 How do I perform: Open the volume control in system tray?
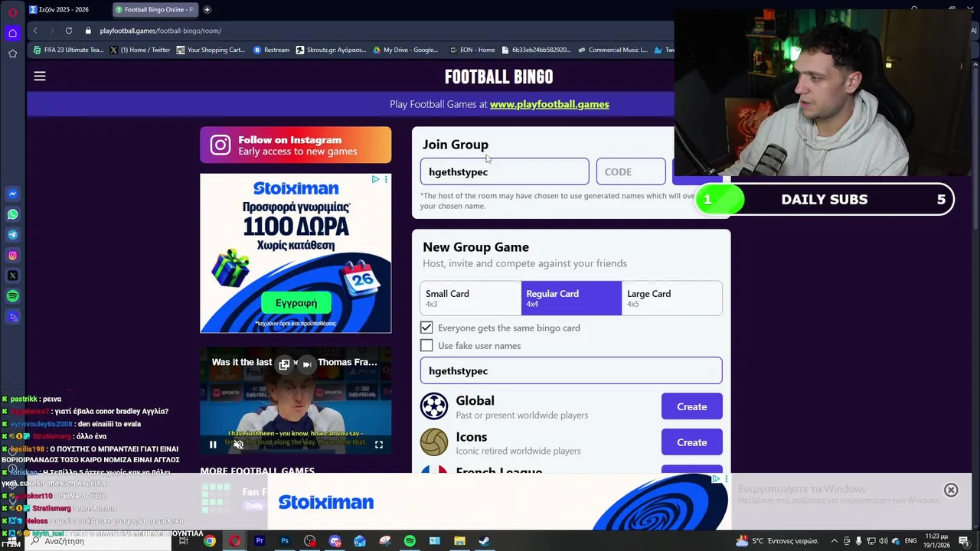tap(882, 541)
